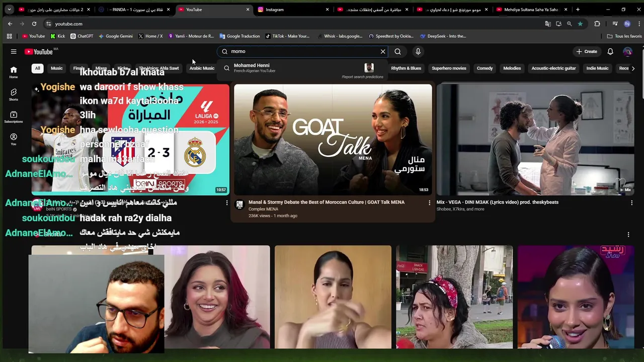The width and height of the screenshot is (644, 362).
Task: Clear the search box with X
Action: 383,51
